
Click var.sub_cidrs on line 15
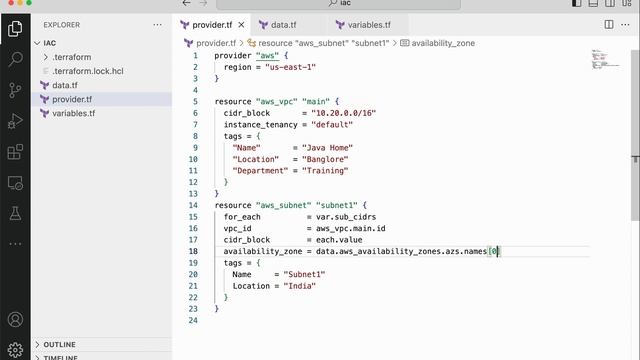coord(346,217)
